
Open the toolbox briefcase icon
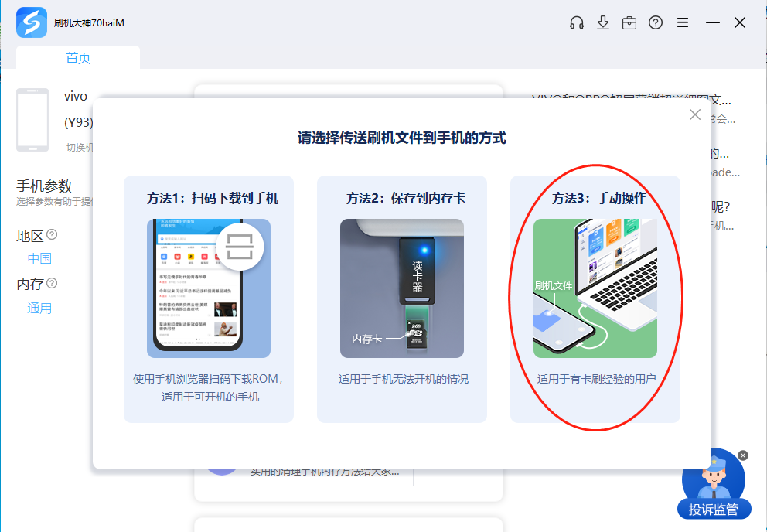point(629,22)
